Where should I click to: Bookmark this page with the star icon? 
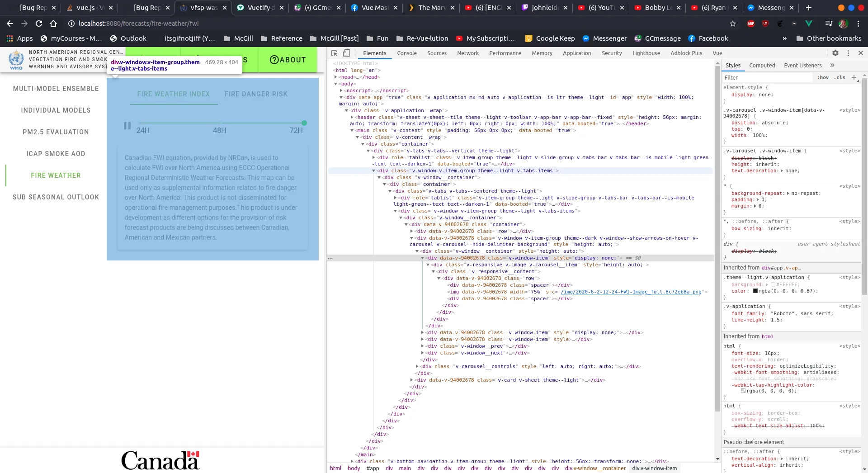(x=733, y=24)
